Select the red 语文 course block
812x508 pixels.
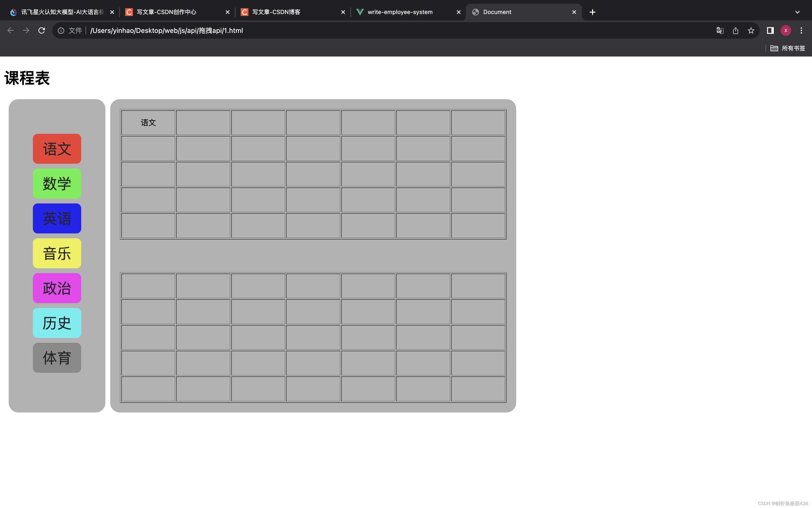point(57,149)
